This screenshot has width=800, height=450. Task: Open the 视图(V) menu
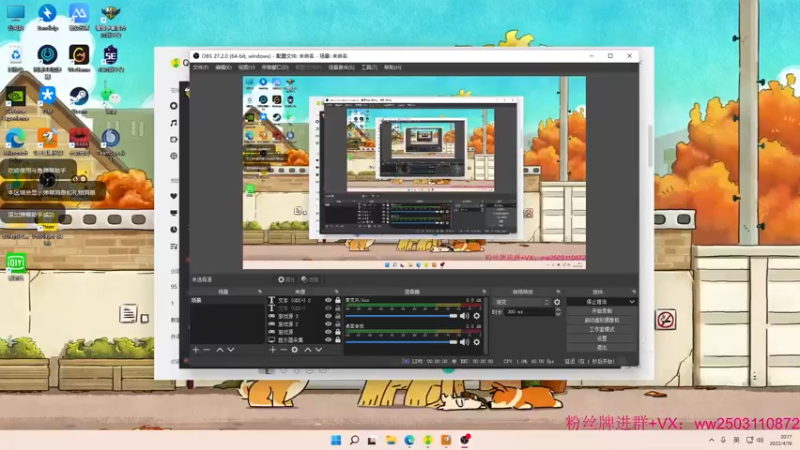pyautogui.click(x=246, y=67)
